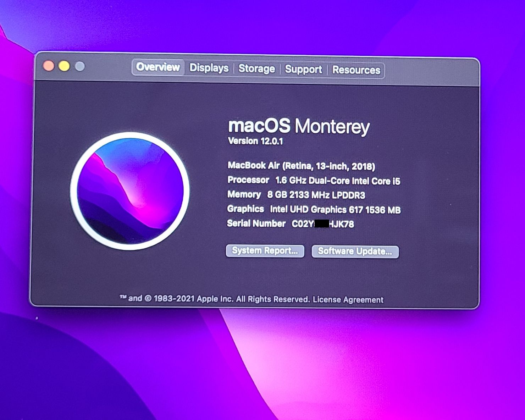
Task: Click the MacBook Air model name text
Action: (x=301, y=166)
